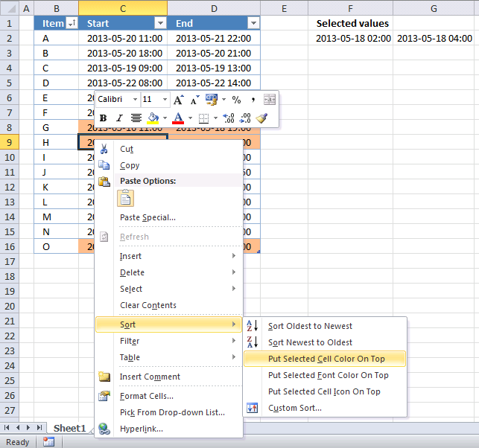Open the Calibri font name dropdown
The image size is (479, 448).
[x=135, y=100]
